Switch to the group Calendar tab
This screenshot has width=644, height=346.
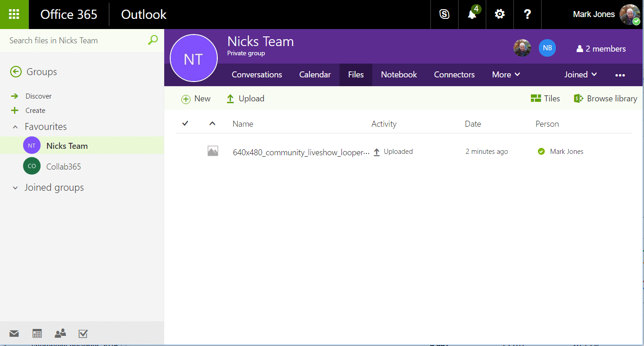tap(315, 75)
